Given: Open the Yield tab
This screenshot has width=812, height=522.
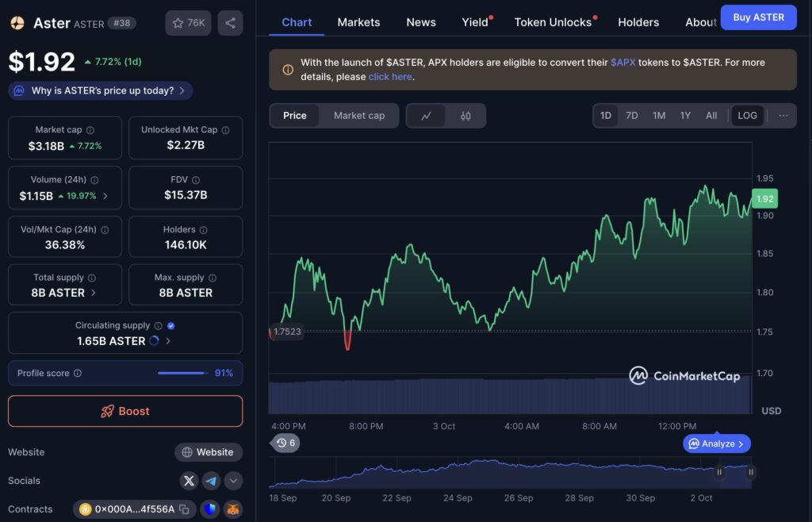Looking at the screenshot, I should (476, 22).
